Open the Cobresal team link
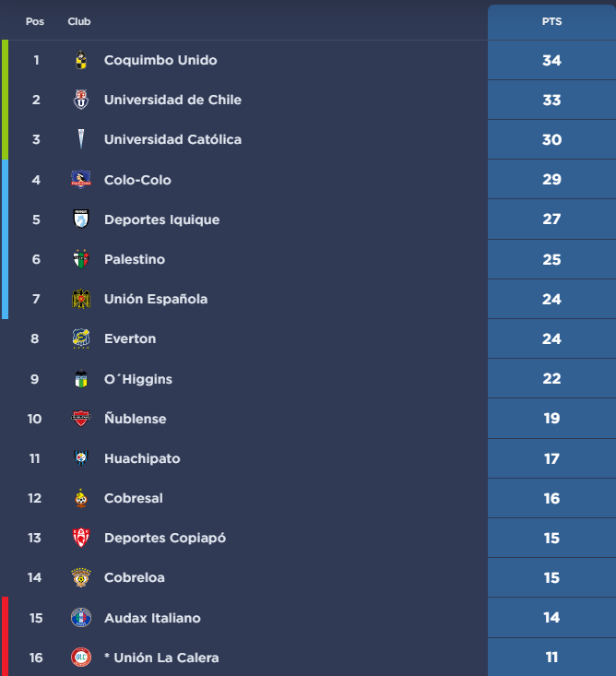The image size is (616, 676). tap(134, 498)
